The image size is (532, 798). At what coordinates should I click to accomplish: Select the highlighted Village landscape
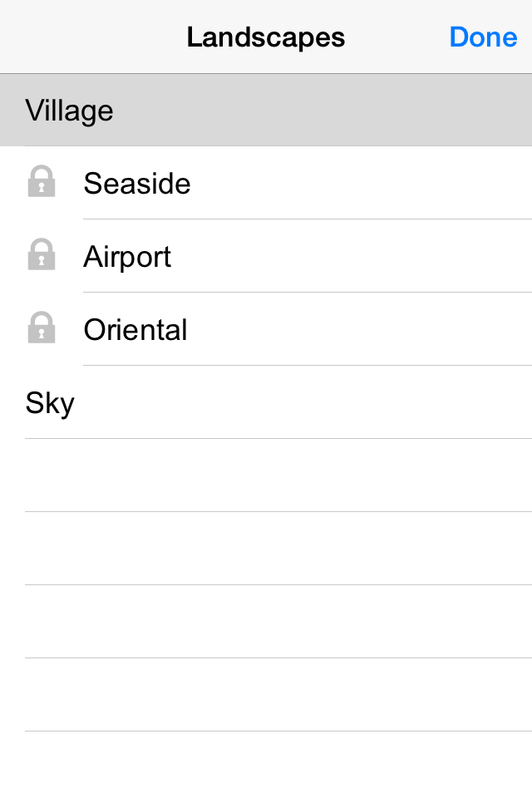point(70,111)
